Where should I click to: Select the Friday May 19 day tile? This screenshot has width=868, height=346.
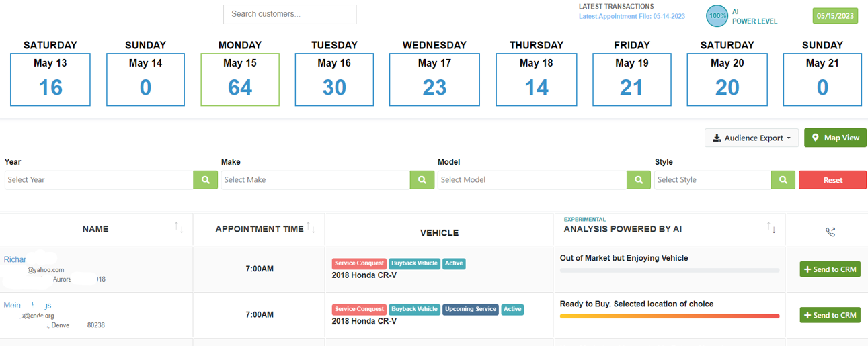click(631, 80)
